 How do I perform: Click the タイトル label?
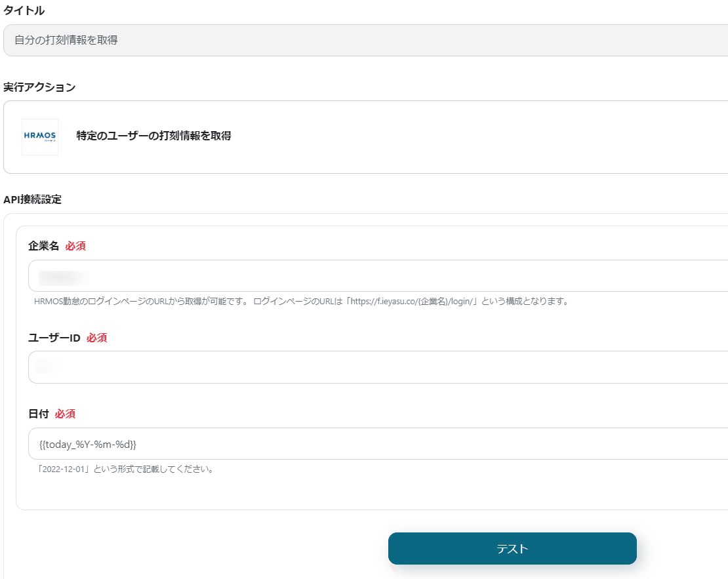click(24, 10)
